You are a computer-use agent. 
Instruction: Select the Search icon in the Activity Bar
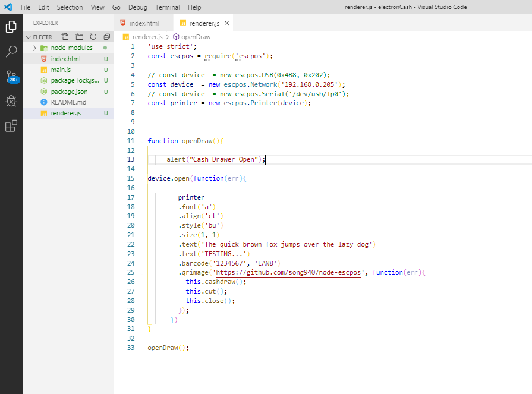[11, 52]
